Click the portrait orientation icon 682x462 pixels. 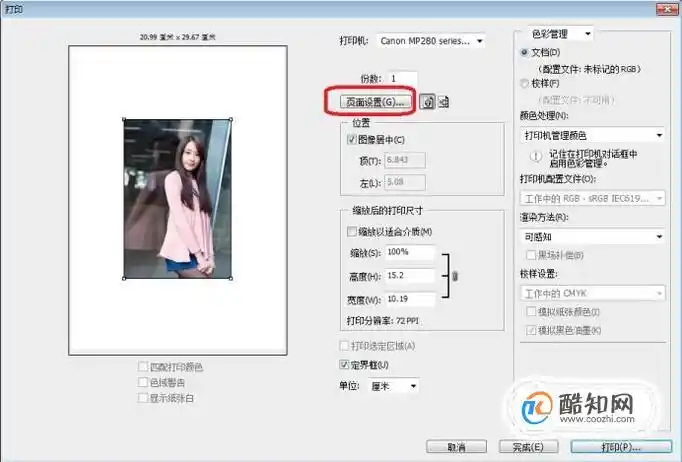(428, 102)
